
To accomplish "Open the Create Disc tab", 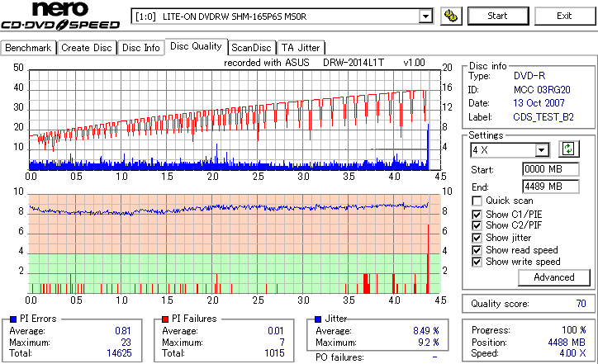I will pos(87,48).
